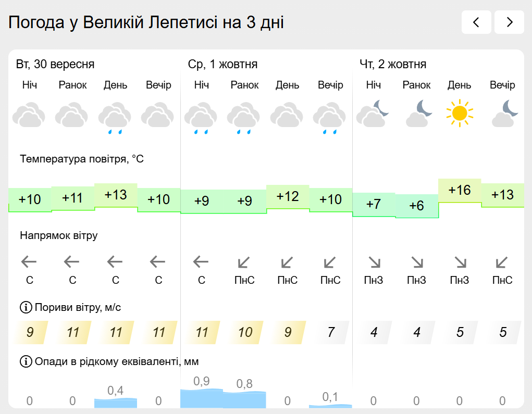The height and width of the screenshot is (414, 532).
Task: Select rainy cloud icon for Wednesday evening
Action: 329,118
